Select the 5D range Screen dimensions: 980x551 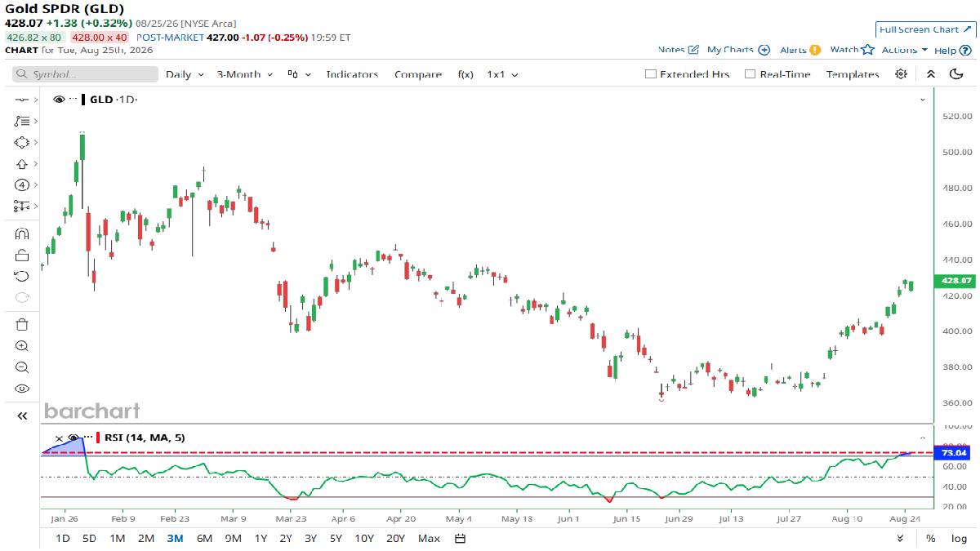coord(90,538)
